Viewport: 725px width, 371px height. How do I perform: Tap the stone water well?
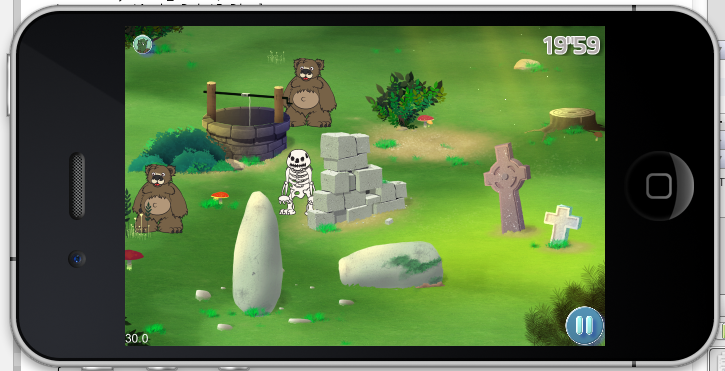coord(246,121)
